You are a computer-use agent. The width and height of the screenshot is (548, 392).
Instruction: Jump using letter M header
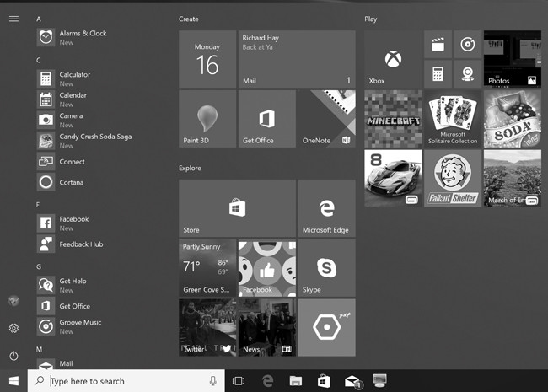coord(39,349)
